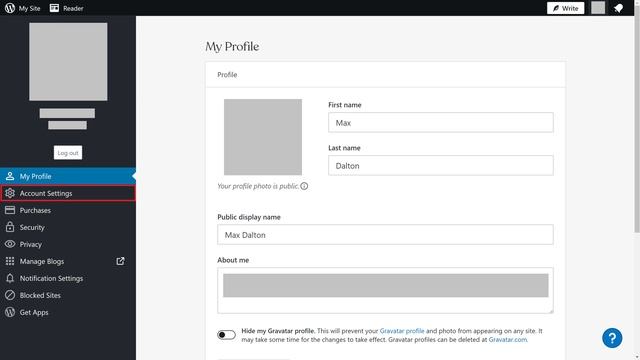Open Account Settings in the sidebar
Viewport: 640px width, 360px height.
(68, 193)
